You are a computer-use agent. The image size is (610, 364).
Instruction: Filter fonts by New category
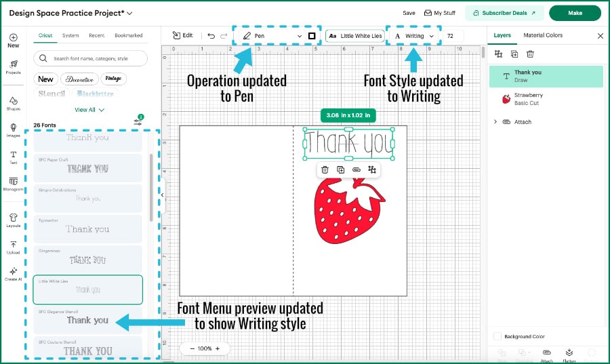pyautogui.click(x=45, y=79)
